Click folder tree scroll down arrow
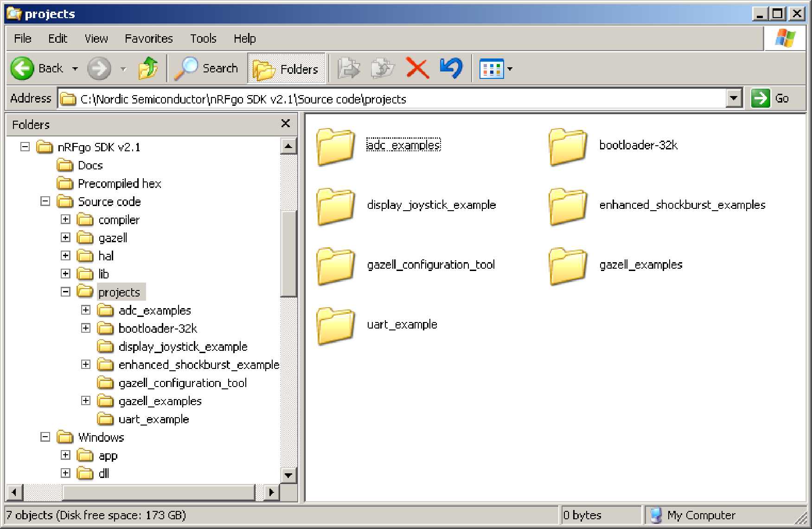 [288, 475]
